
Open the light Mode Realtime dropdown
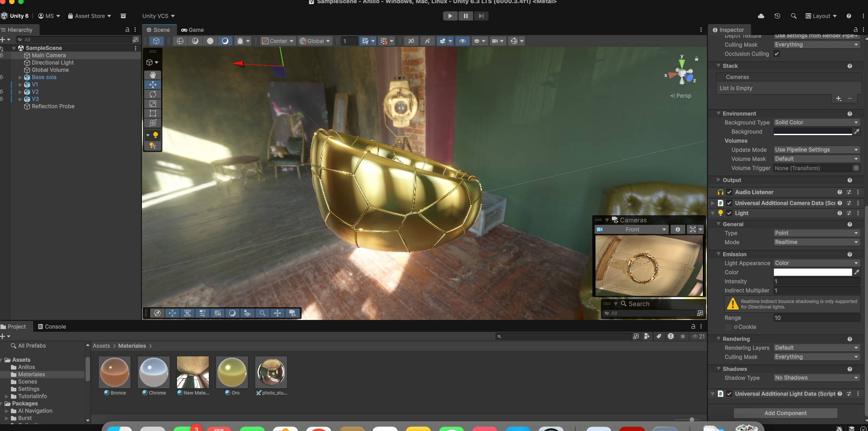[817, 242]
